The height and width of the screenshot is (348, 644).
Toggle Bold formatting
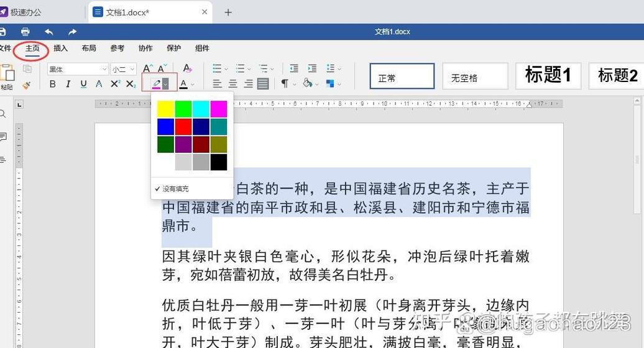(x=53, y=84)
